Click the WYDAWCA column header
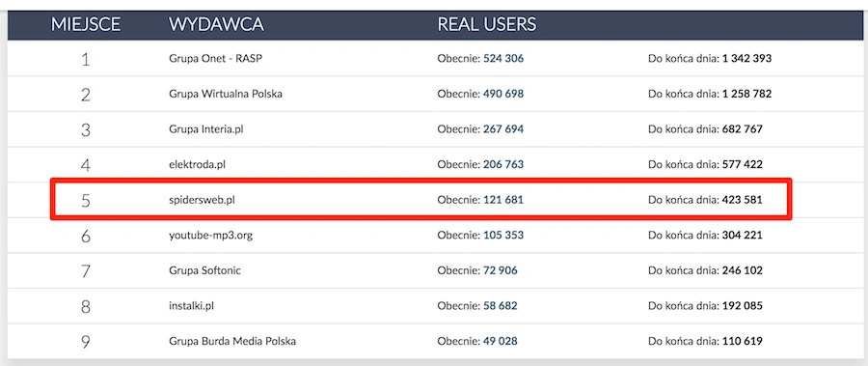Image resolution: width=868 pixels, height=366 pixels. point(216,24)
